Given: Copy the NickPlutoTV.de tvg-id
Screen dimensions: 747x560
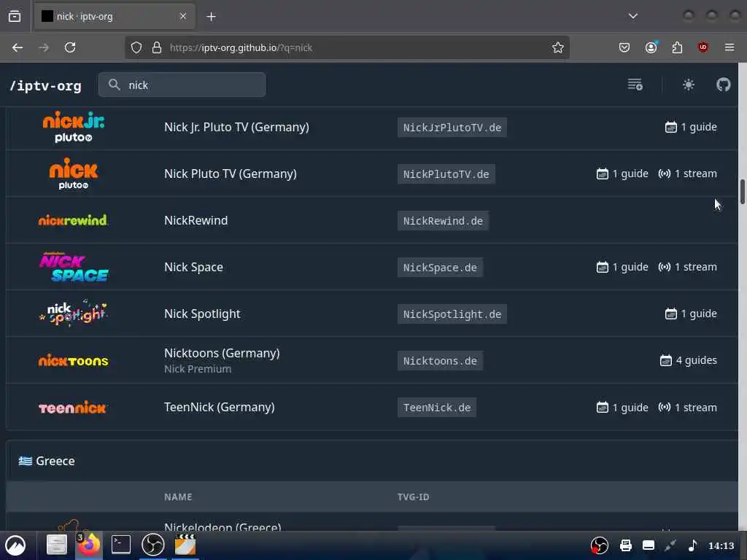Looking at the screenshot, I should [446, 174].
